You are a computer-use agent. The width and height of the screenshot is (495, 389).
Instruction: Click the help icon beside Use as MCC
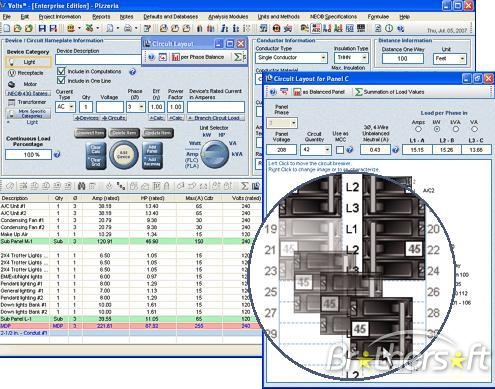click(349, 150)
